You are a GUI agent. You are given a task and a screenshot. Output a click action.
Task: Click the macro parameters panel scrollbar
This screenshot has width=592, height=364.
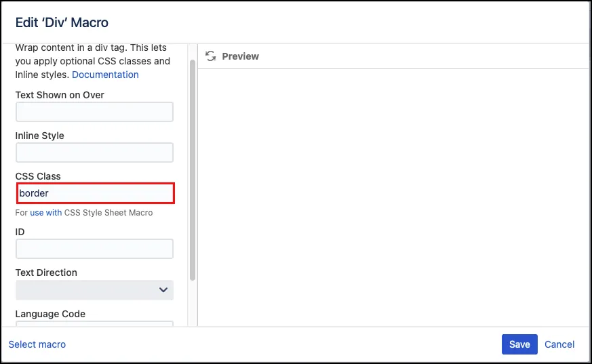193,169
